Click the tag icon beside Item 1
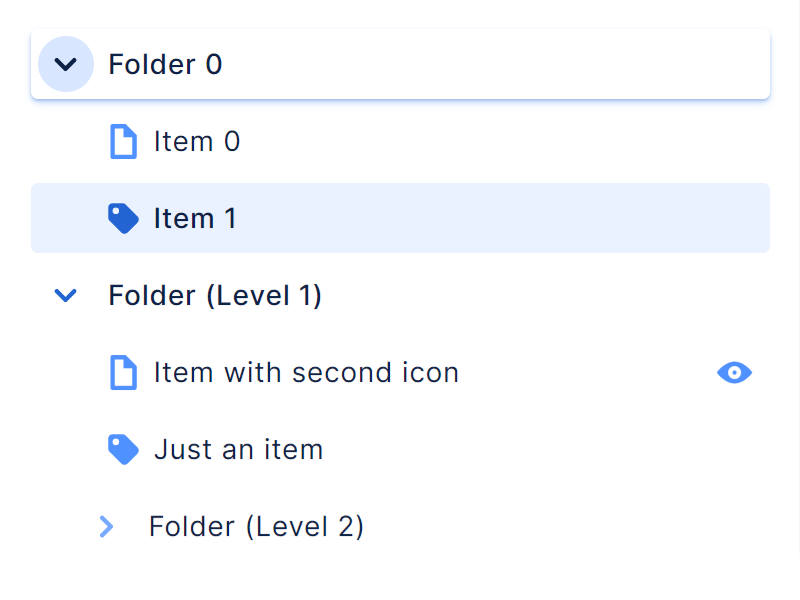The width and height of the screenshot is (800, 600). (122, 218)
